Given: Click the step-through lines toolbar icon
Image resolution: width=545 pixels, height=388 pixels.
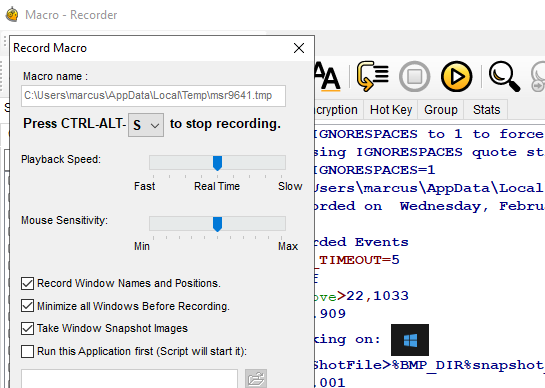Looking at the screenshot, I should point(373,76).
